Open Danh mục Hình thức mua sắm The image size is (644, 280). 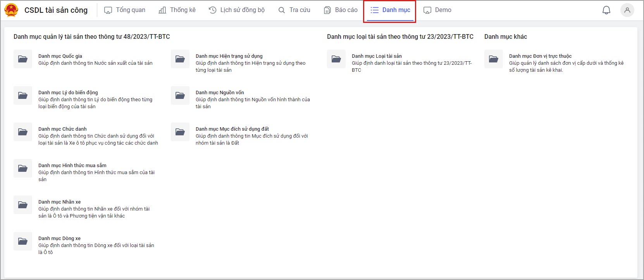pyautogui.click(x=72, y=166)
